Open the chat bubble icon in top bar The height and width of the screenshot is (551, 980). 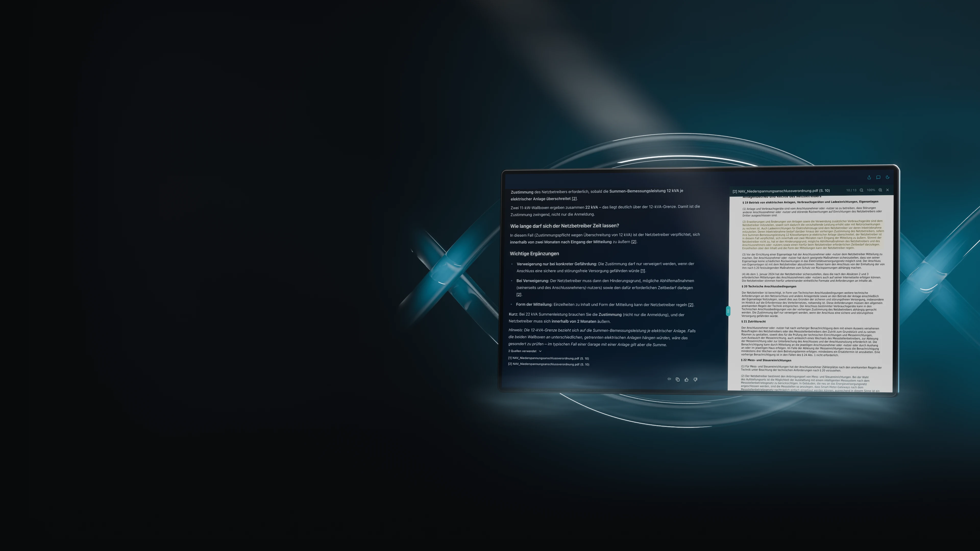click(878, 177)
